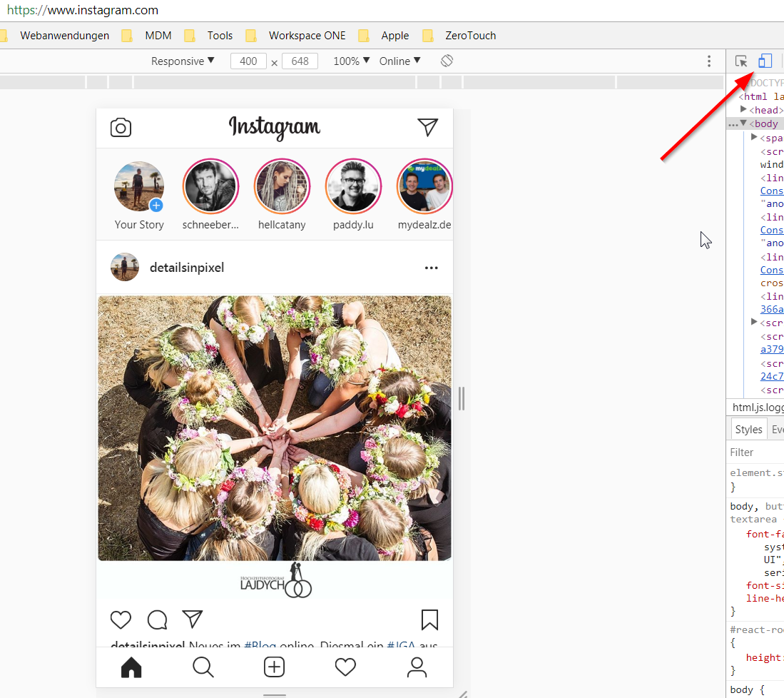Open the three-dot menu on detailsinpixel post

tap(431, 268)
